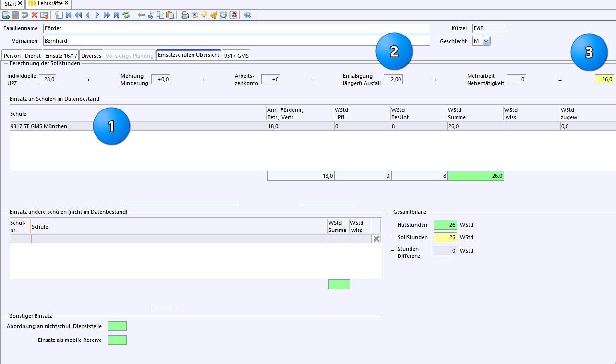Close the Lehrkräfte tab
The width and height of the screenshot is (616, 364).
coord(66,3)
